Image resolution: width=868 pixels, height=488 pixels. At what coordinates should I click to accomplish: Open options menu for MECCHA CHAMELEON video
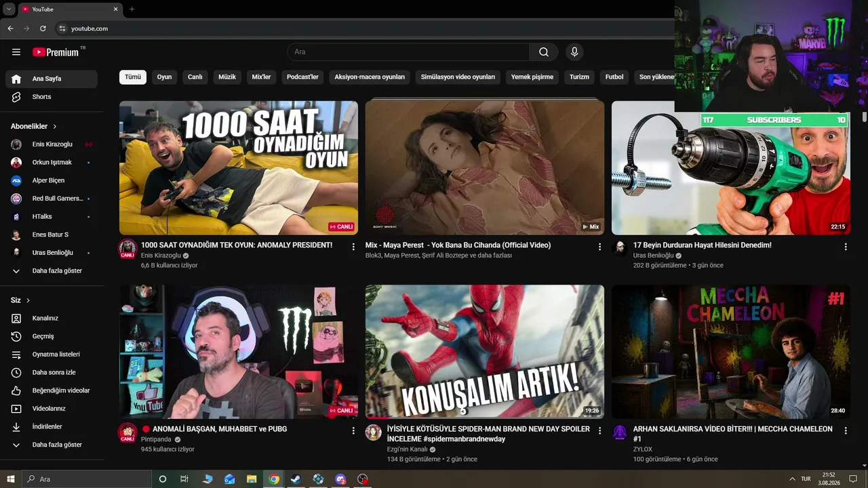pyautogui.click(x=846, y=430)
